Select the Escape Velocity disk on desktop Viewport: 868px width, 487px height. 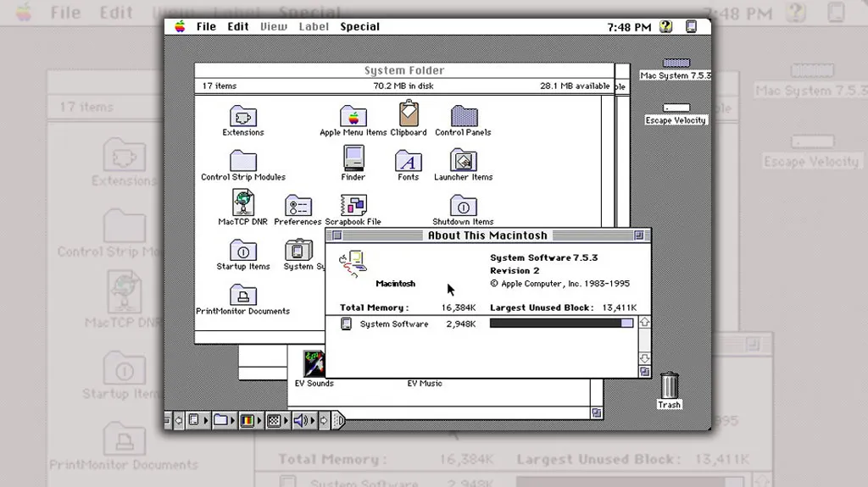pyautogui.click(x=676, y=108)
